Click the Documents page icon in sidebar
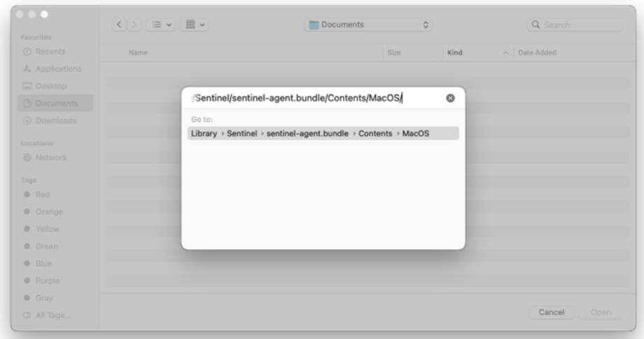The width and height of the screenshot is (644, 339). pyautogui.click(x=27, y=103)
